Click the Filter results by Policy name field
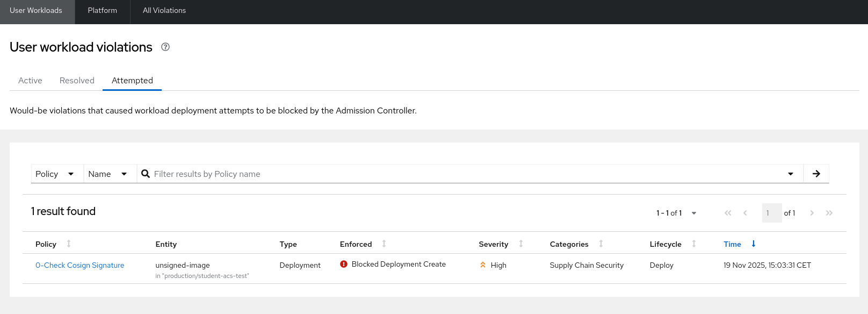 (462, 174)
